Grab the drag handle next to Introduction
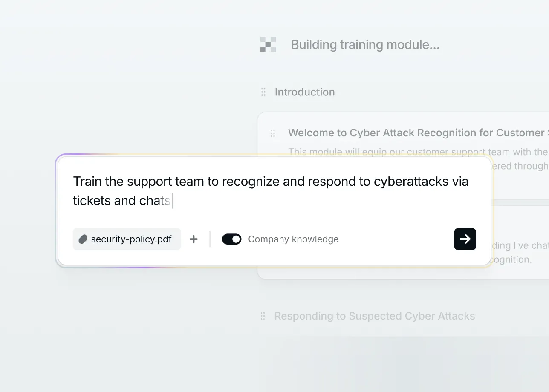The height and width of the screenshot is (392, 549). point(263,92)
